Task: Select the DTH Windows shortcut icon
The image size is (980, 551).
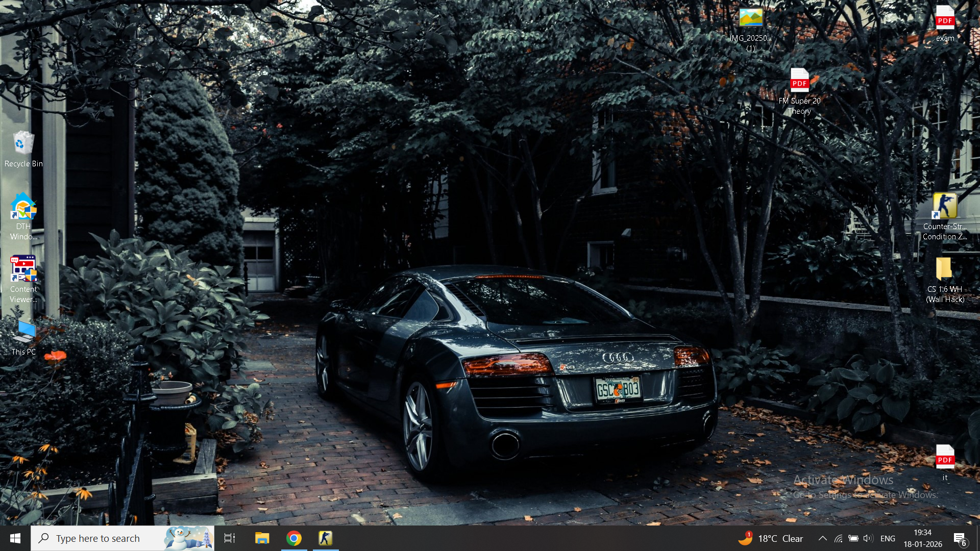Action: click(x=23, y=209)
